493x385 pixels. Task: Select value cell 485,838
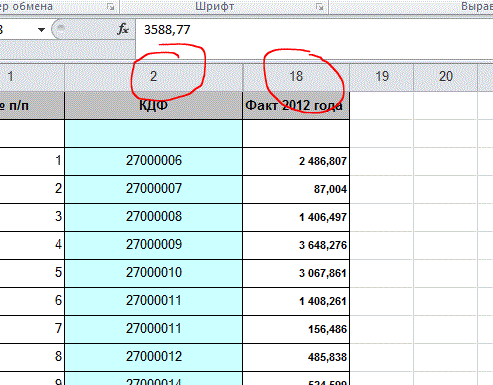tap(296, 357)
